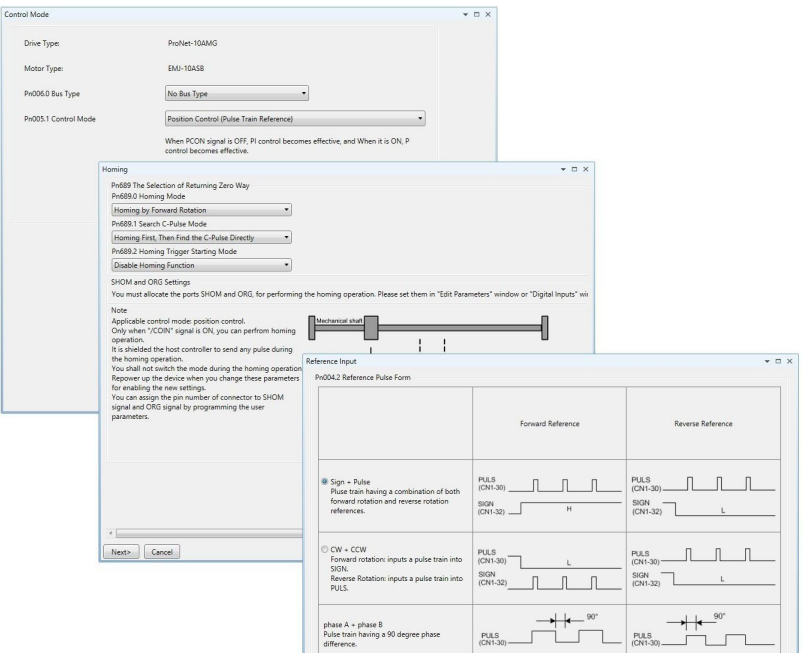Click the Reference Input window title

point(331,361)
